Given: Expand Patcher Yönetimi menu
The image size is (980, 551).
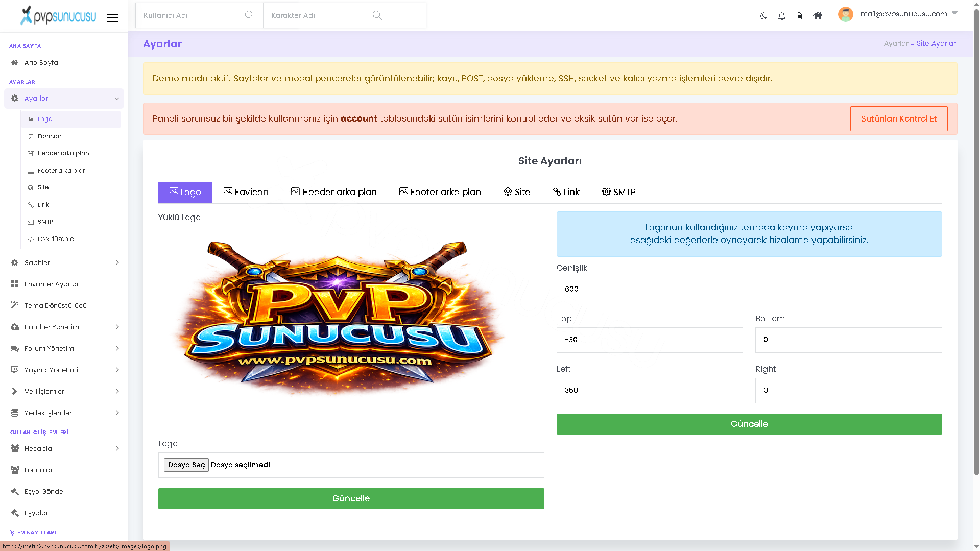Looking at the screenshot, I should (x=64, y=327).
